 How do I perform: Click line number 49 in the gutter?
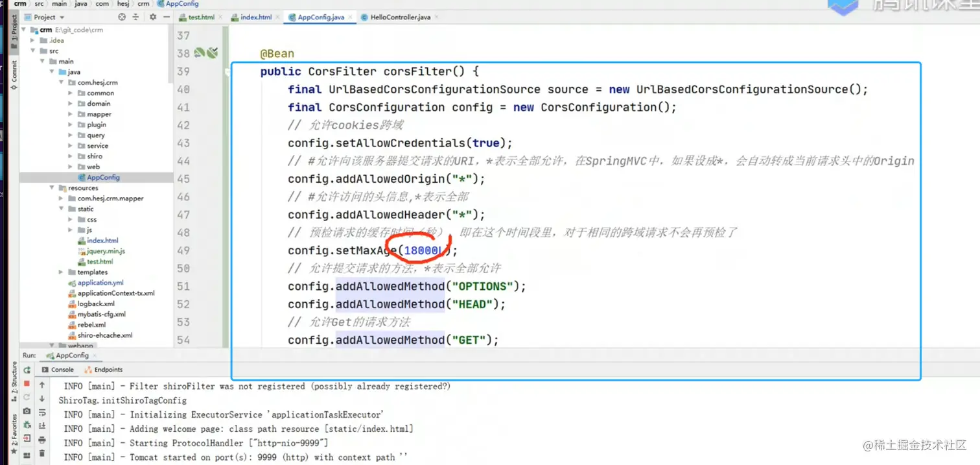[x=183, y=250]
